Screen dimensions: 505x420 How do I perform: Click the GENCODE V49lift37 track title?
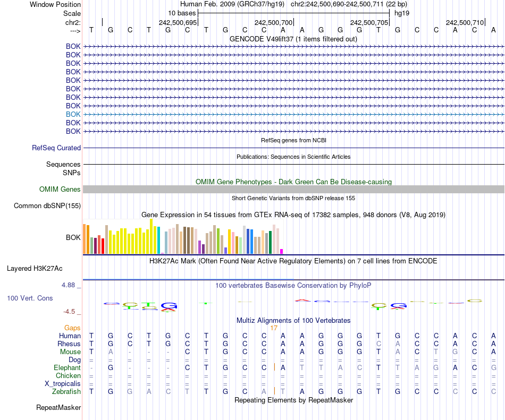click(293, 39)
